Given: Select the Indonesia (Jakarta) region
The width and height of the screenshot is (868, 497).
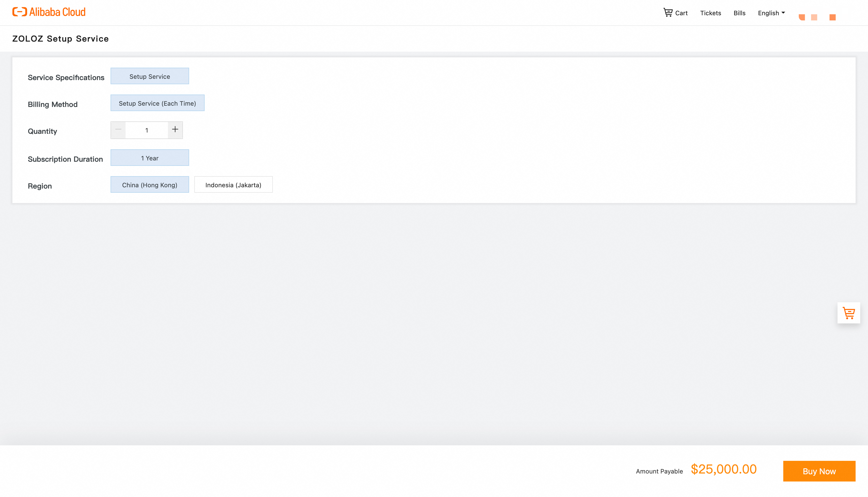Looking at the screenshot, I should tap(233, 185).
